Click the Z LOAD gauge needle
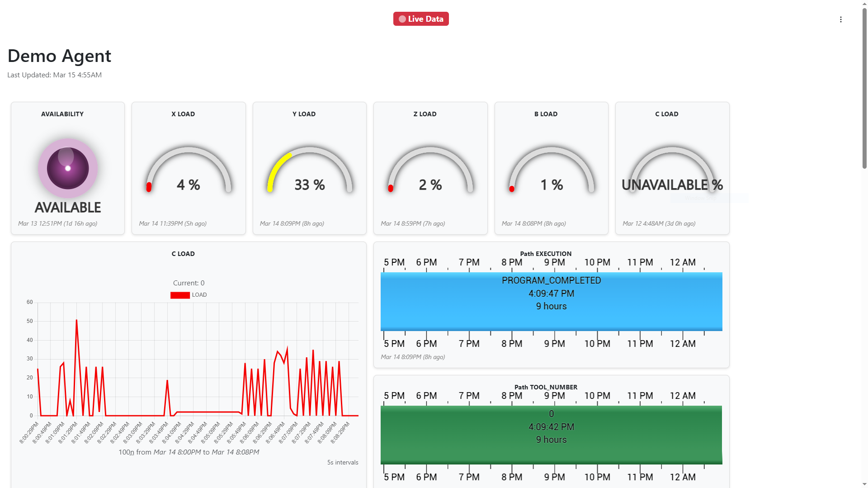Image resolution: width=868 pixels, height=488 pixels. point(390,187)
